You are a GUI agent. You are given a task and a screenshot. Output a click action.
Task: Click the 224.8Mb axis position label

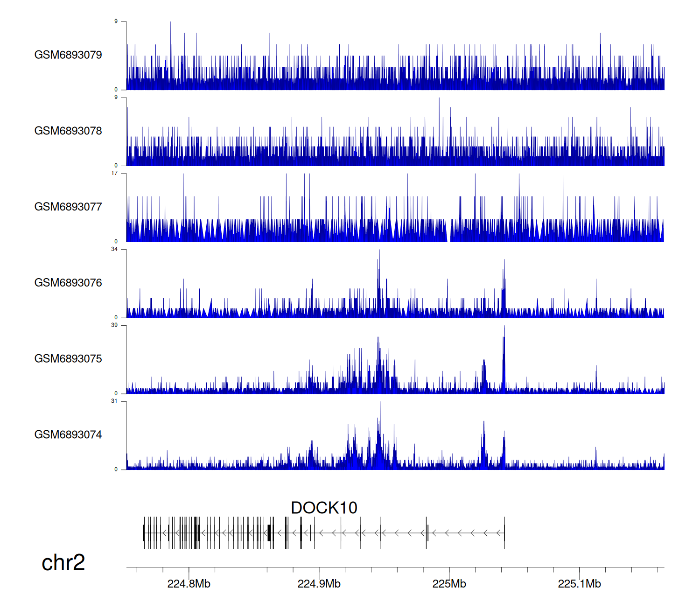tap(189, 584)
